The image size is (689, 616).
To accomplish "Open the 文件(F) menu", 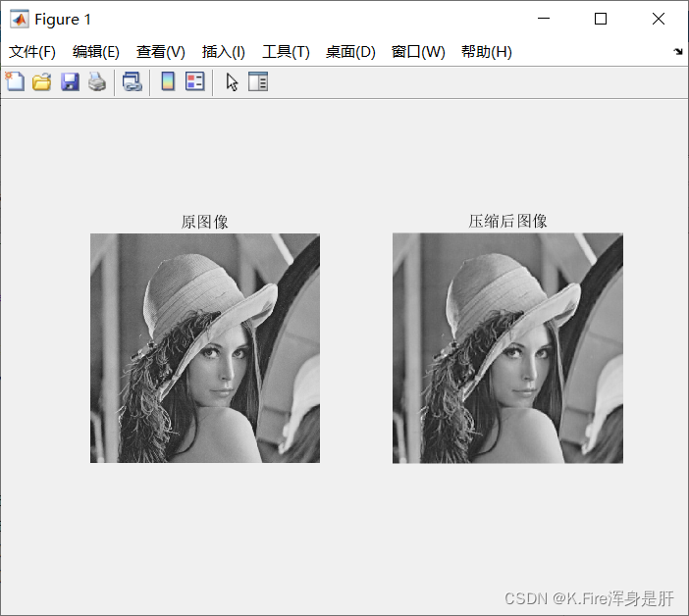I will pos(32,52).
